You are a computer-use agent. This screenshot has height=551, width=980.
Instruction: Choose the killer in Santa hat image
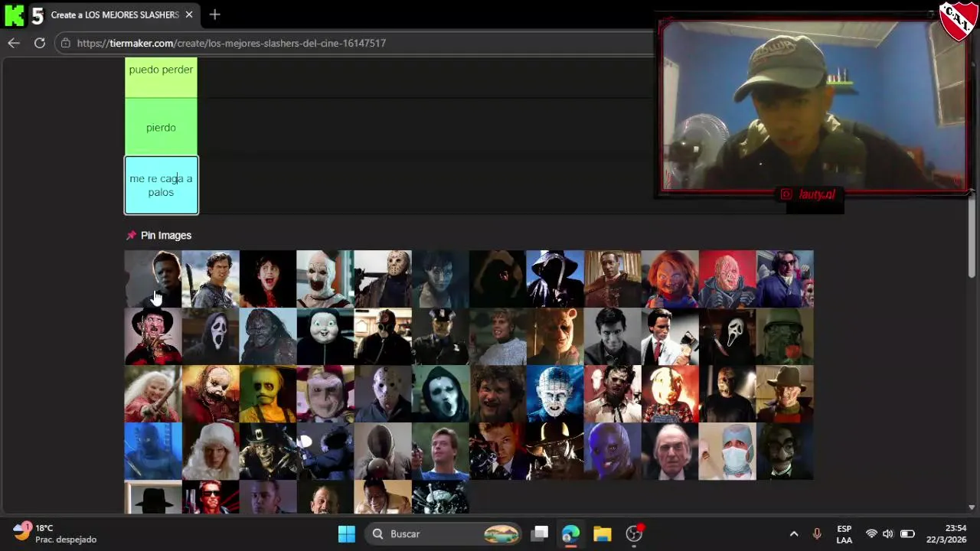pyautogui.click(x=211, y=451)
